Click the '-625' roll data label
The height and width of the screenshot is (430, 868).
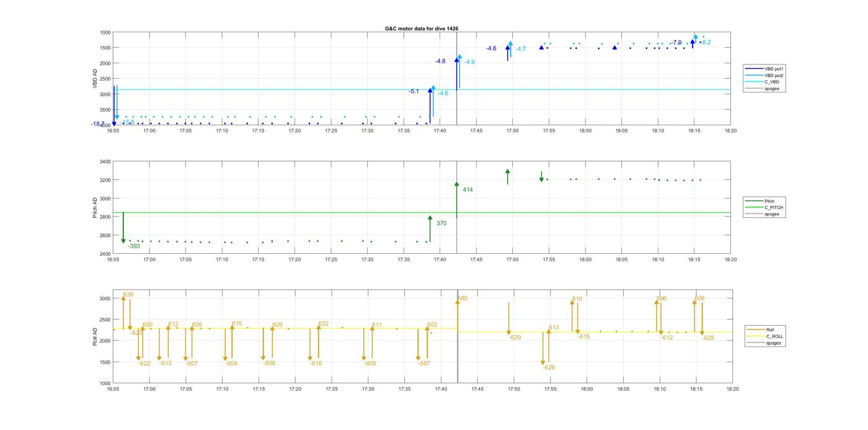(x=708, y=338)
